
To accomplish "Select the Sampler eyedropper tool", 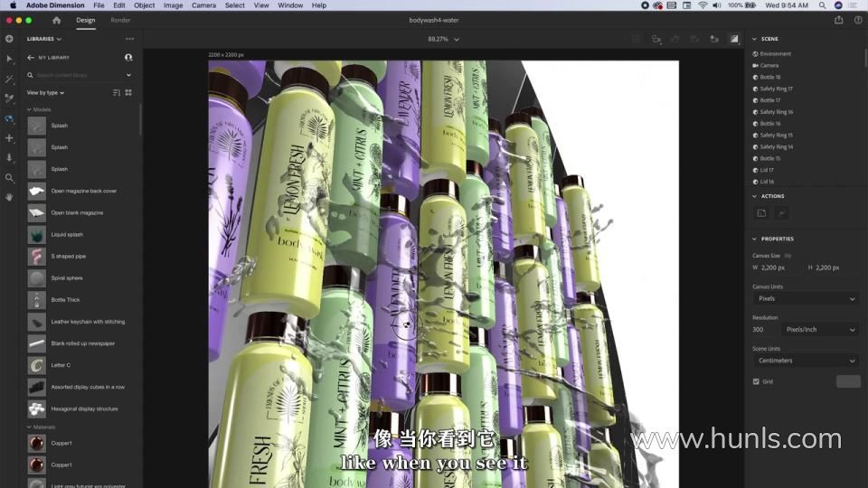I will [9, 99].
